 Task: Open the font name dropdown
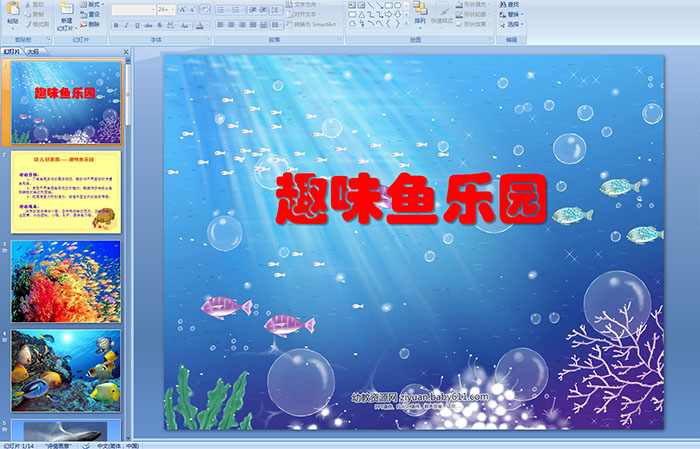[153, 9]
